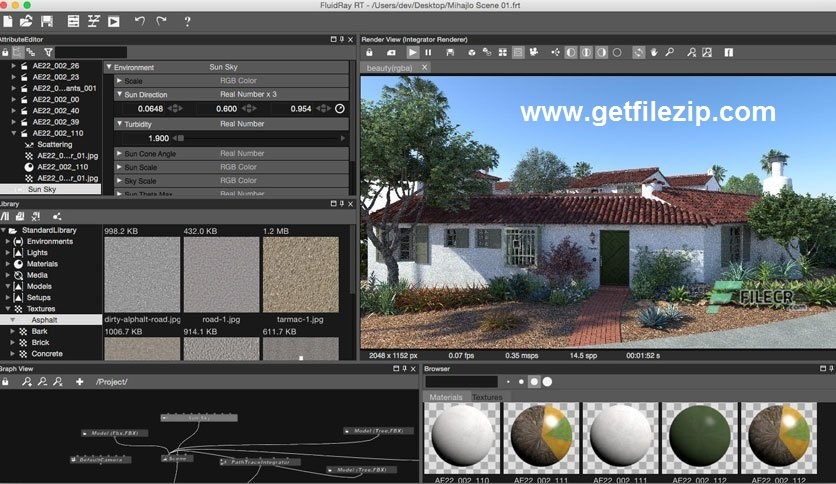
Task: Expand the Environments library folder
Action: point(8,241)
